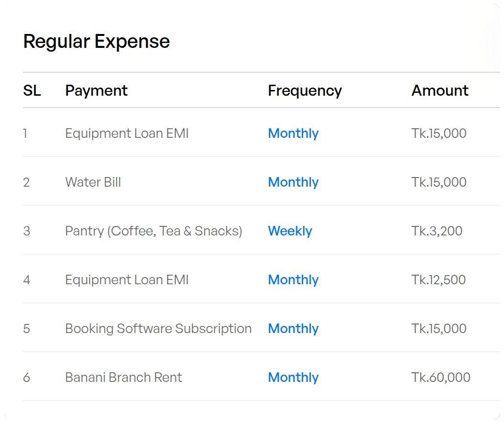This screenshot has width=504, height=424.
Task: Click Banani Branch Rent entry
Action: 123,378
